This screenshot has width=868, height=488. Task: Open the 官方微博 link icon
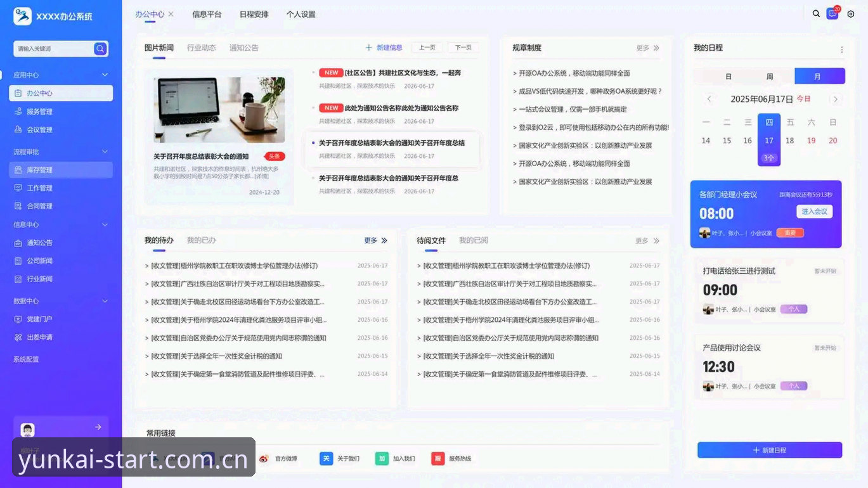(x=265, y=458)
